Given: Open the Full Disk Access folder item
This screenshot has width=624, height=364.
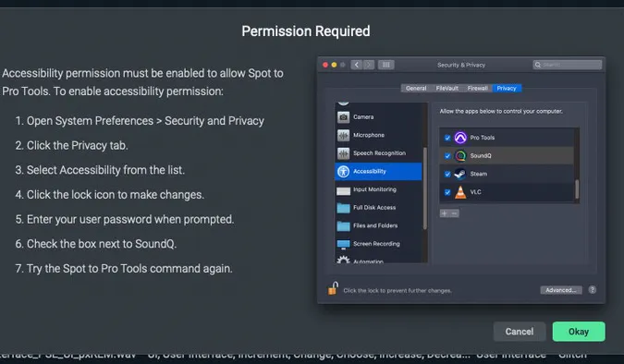Looking at the screenshot, I should pyautogui.click(x=378, y=207).
